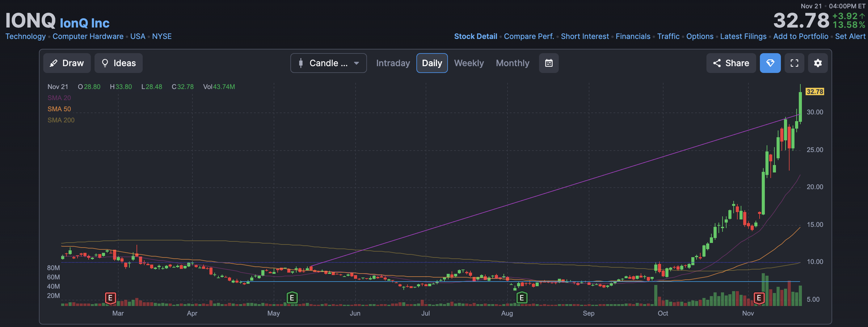868x327 pixels.
Task: Open Stock Detail page
Action: tap(475, 36)
